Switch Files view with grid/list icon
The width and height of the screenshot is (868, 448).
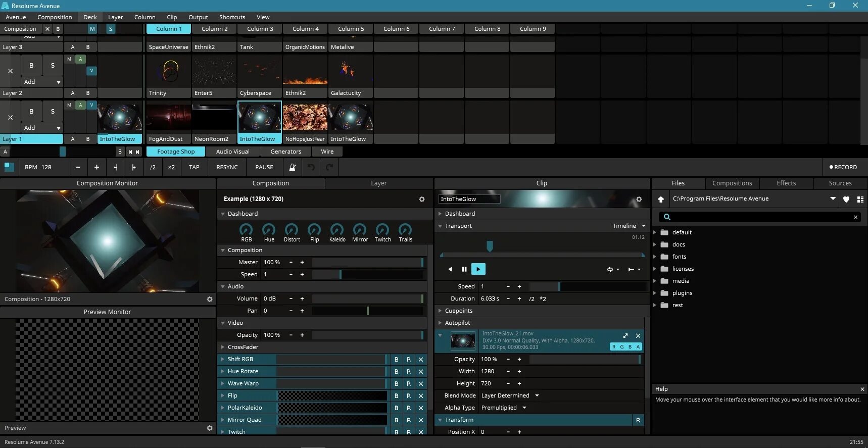click(860, 199)
